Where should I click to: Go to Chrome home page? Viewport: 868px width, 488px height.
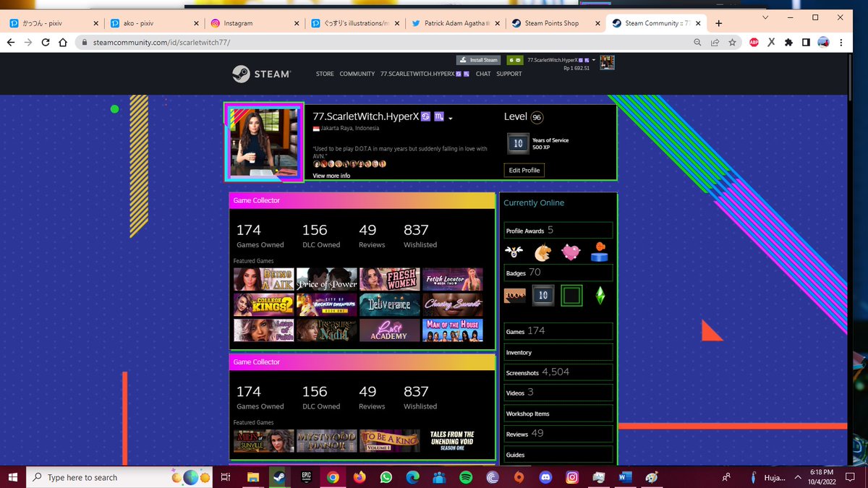pyautogui.click(x=64, y=43)
